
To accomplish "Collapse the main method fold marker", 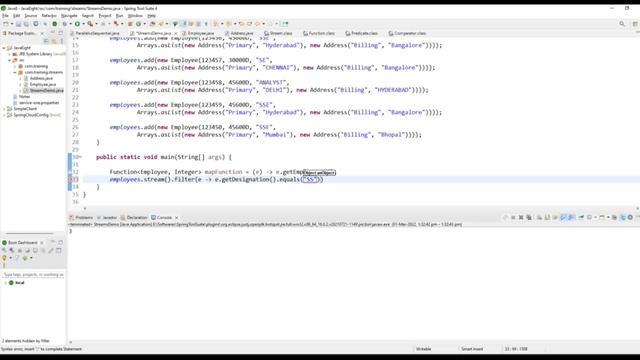I will 81,157.
